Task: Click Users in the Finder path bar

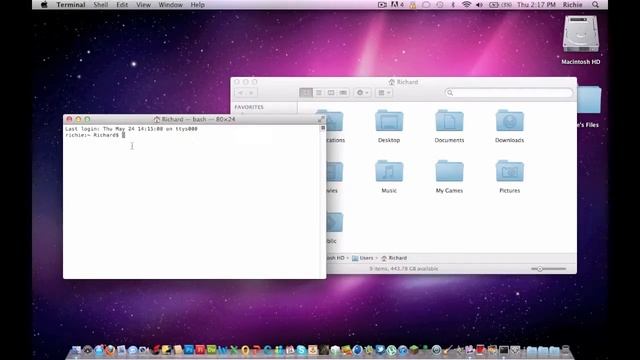Action: (x=362, y=258)
